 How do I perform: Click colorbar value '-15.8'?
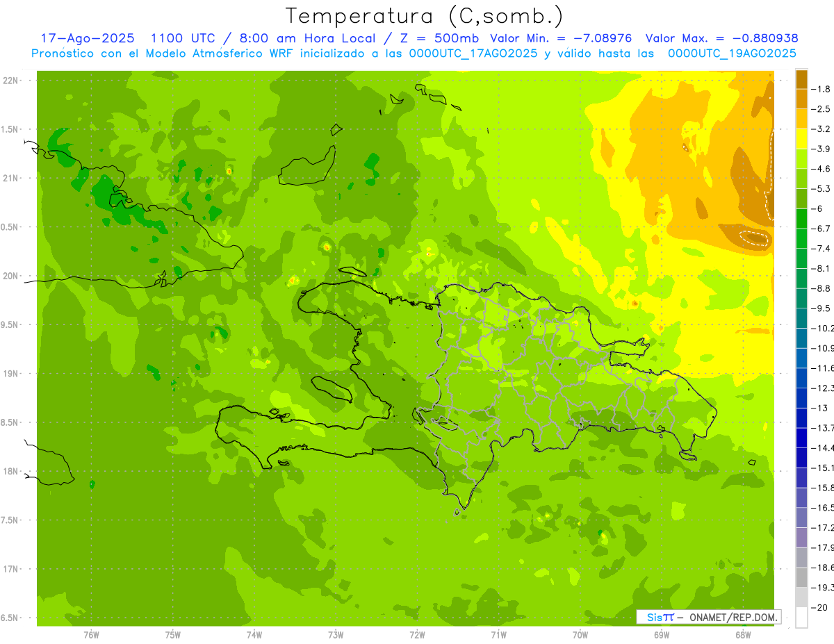(822, 488)
